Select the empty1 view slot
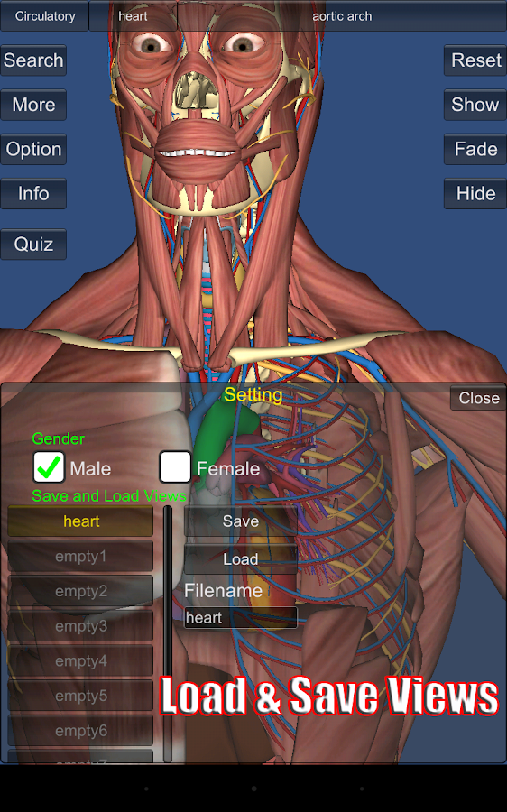This screenshot has width=507, height=812. pyautogui.click(x=81, y=556)
